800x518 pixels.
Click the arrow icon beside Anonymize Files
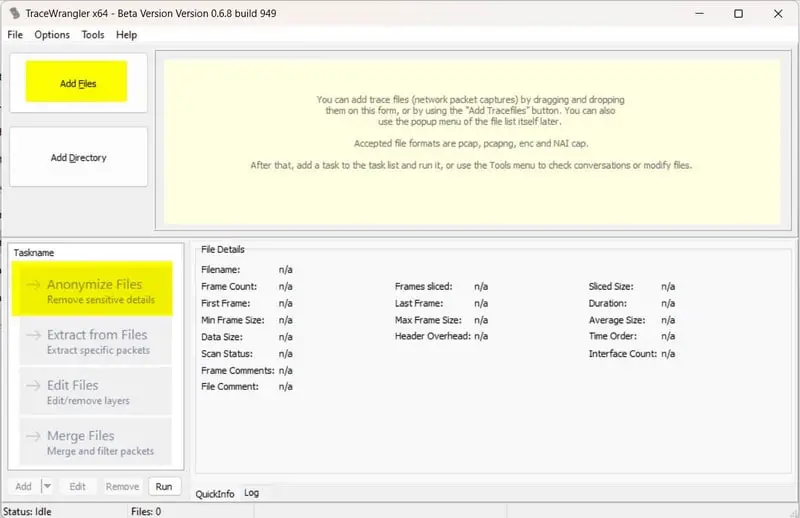click(x=33, y=284)
